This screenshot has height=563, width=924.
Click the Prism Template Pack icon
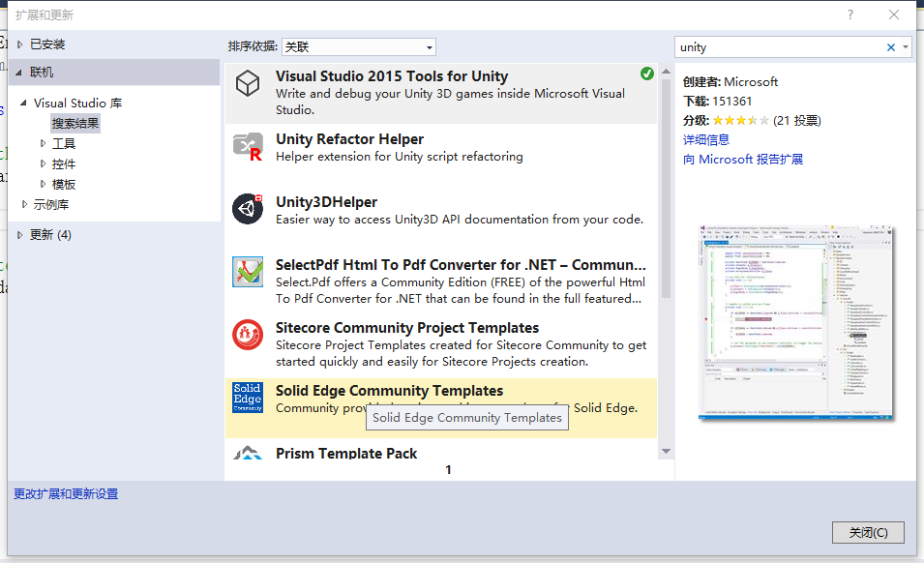click(248, 453)
